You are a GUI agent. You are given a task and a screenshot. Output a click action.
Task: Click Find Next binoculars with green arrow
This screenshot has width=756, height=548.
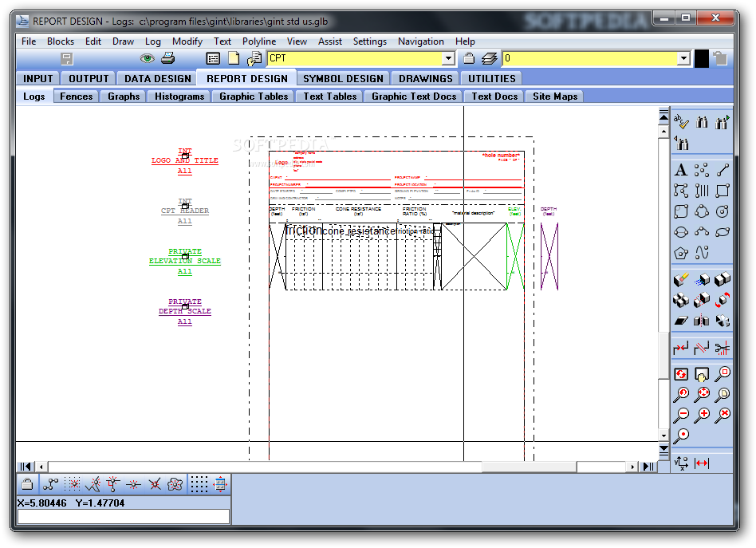point(723,122)
